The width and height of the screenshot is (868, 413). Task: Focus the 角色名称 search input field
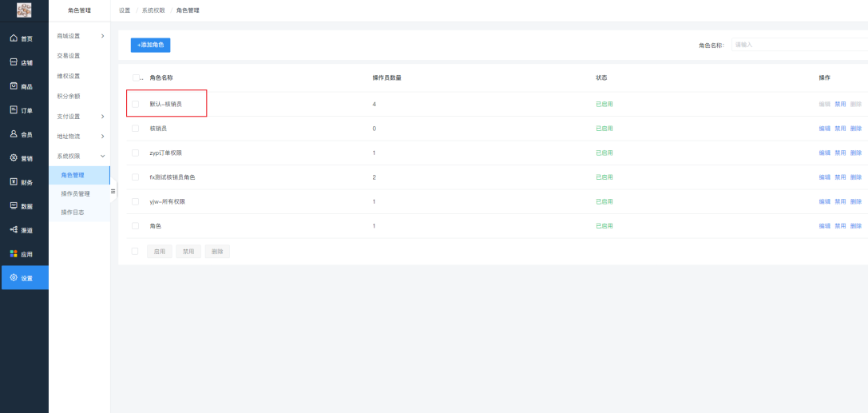tap(799, 45)
